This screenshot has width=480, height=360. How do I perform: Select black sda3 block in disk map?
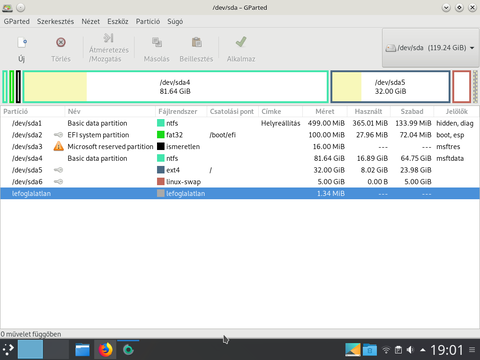pyautogui.click(x=18, y=87)
